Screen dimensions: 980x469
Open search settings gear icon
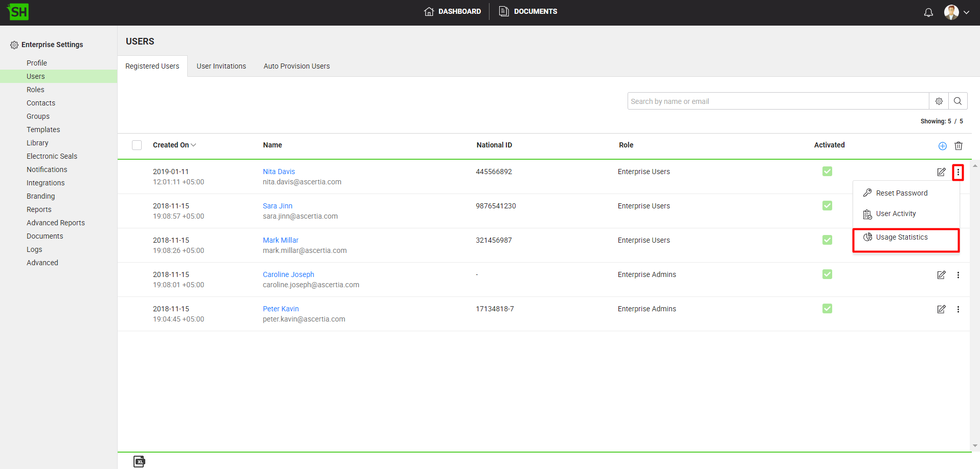939,101
